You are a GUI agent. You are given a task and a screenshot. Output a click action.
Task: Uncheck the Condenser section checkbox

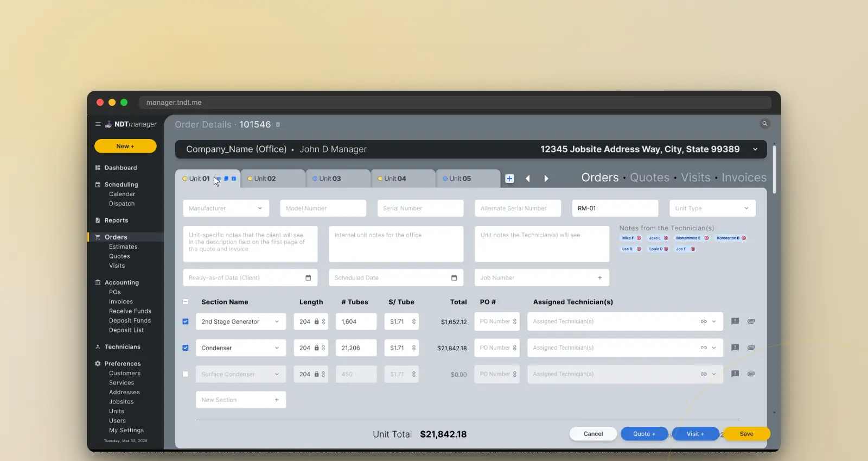[x=186, y=348]
